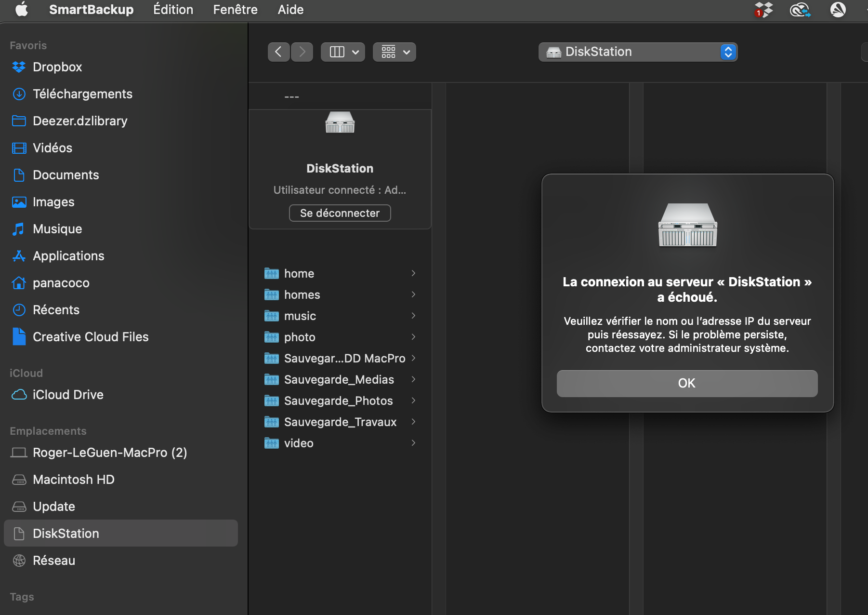Click the Utilisateur connecté text

pos(340,190)
